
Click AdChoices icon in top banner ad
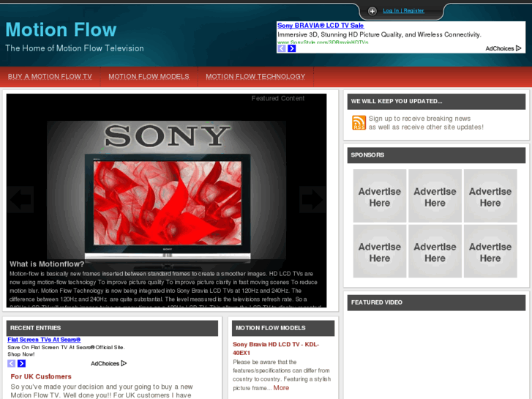tap(518, 48)
